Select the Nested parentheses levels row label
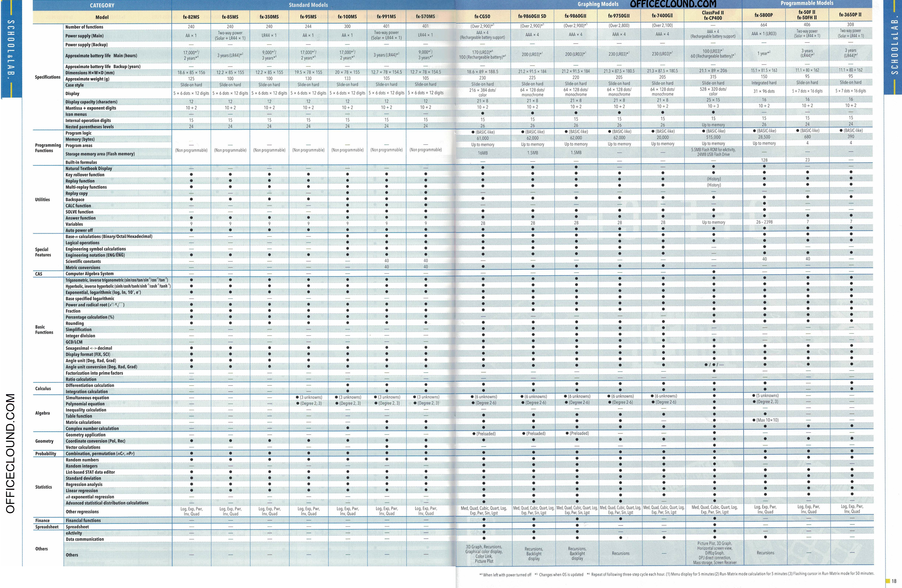 [89, 127]
